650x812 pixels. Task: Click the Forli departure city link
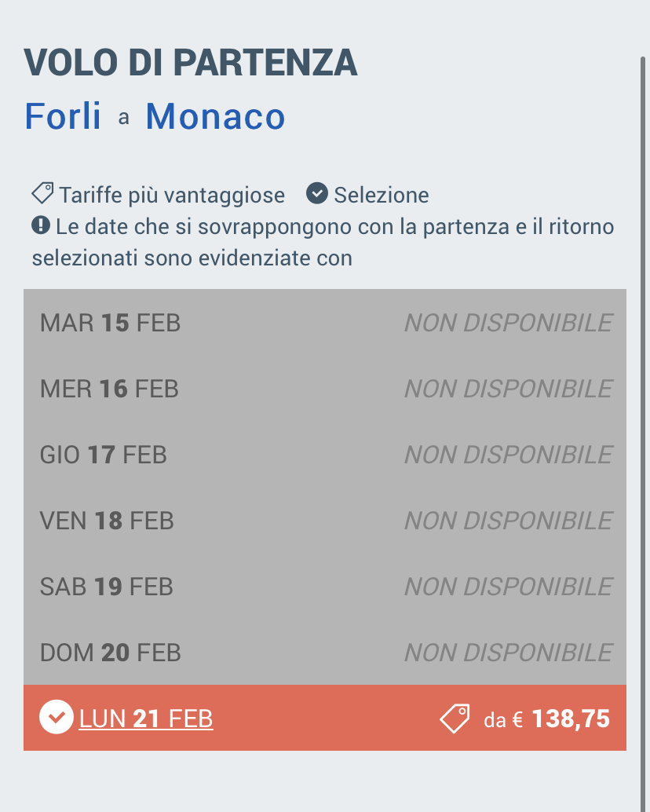[x=63, y=116]
